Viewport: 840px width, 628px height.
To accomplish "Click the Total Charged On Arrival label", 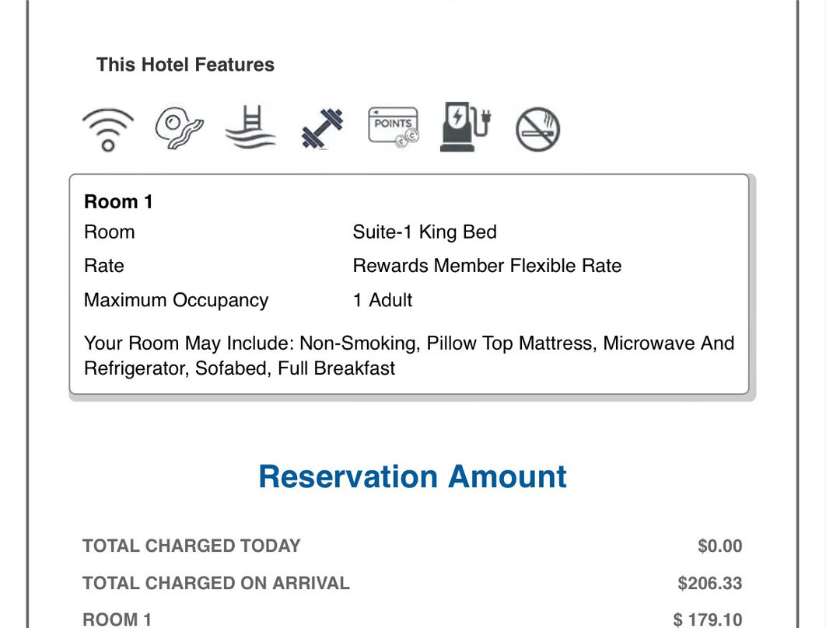I will 216,583.
